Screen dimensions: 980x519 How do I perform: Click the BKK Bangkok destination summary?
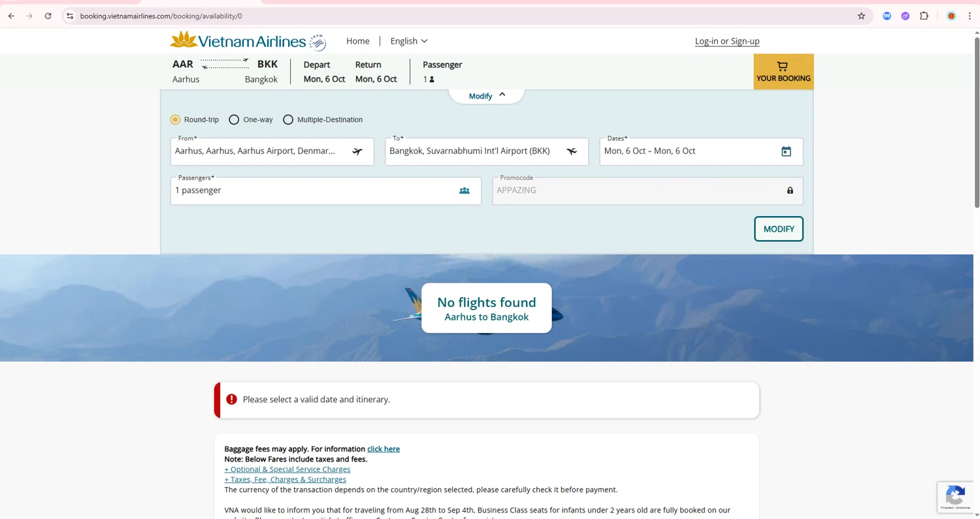(x=261, y=72)
